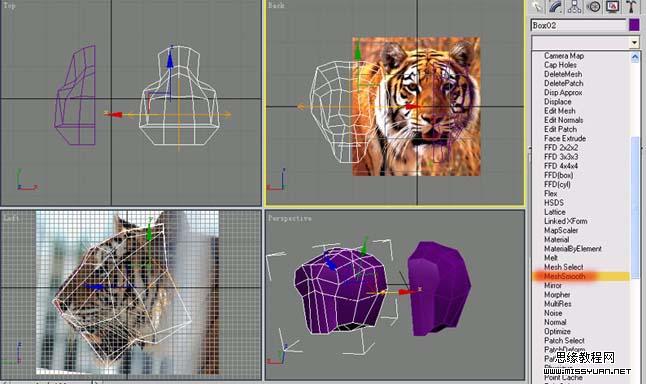This screenshot has width=646, height=384.
Task: Open the Utilities hammer tab
Action: click(631, 6)
